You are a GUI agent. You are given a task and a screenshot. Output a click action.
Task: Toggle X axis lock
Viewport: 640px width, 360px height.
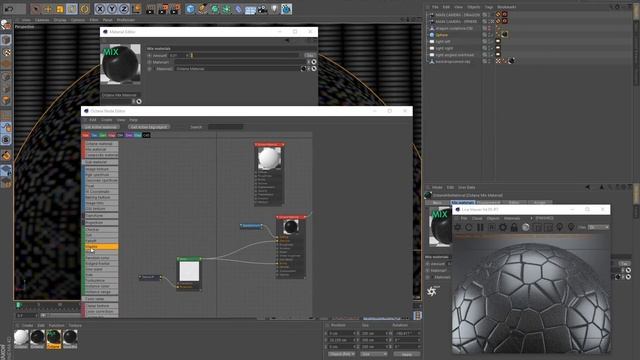coord(100,9)
